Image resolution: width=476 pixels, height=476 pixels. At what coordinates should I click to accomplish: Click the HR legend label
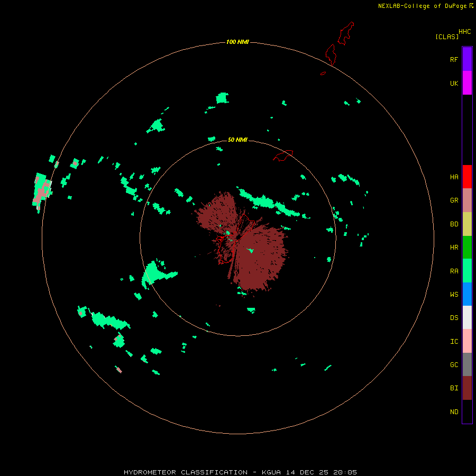click(x=454, y=248)
